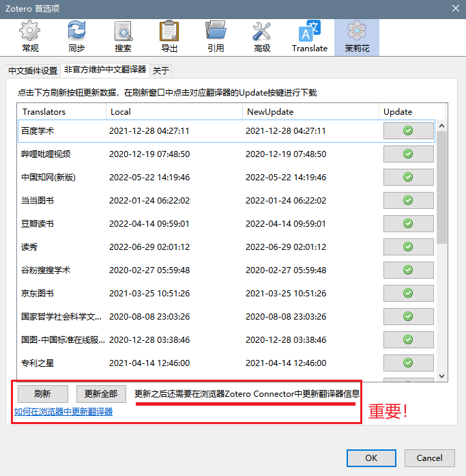Click the update button for 国家哲学社会科学文献
466x476 pixels.
pyautogui.click(x=408, y=316)
